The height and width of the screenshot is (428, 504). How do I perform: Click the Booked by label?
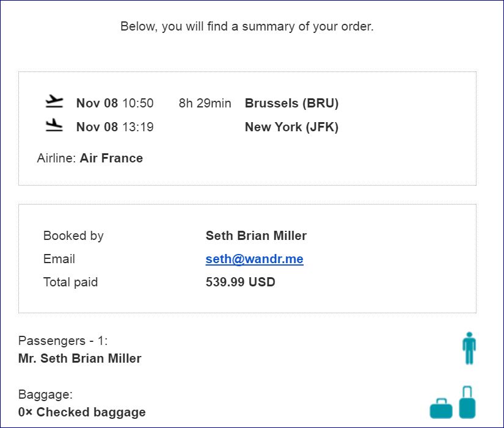click(73, 236)
